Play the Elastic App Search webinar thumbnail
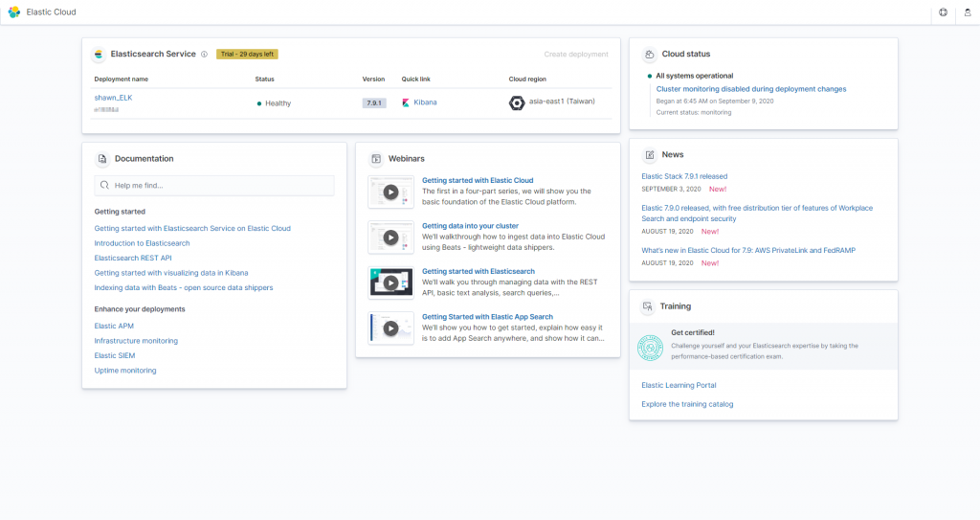980x520 pixels. click(x=390, y=328)
